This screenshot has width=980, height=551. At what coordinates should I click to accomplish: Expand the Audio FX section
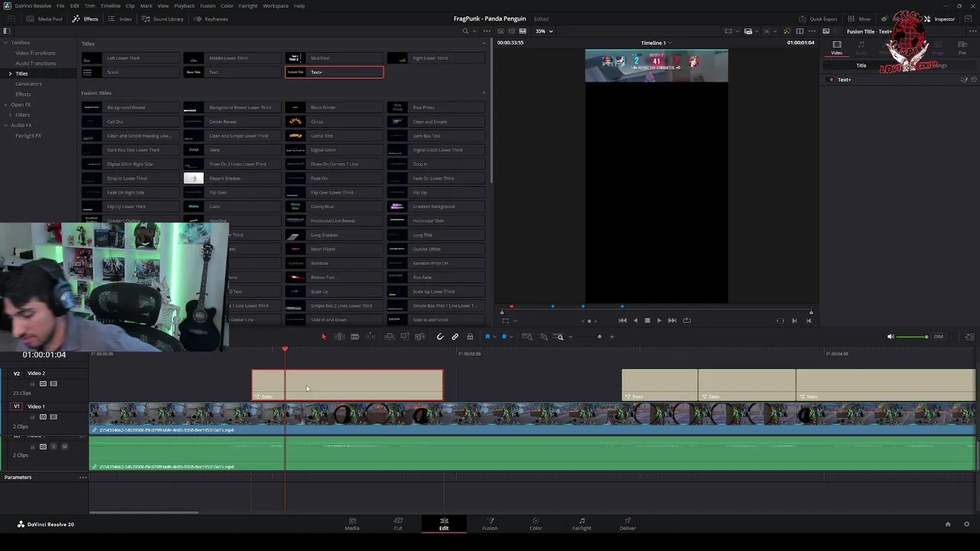pos(5,126)
